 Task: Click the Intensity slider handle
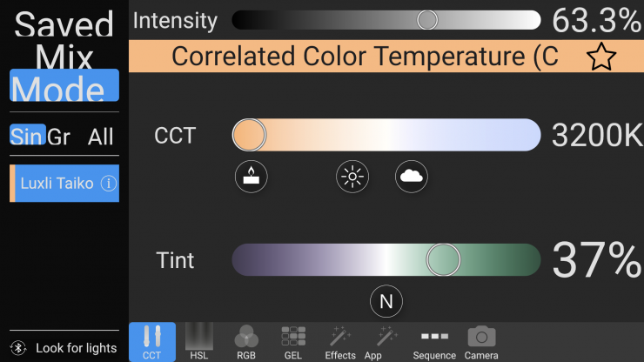[x=427, y=20]
